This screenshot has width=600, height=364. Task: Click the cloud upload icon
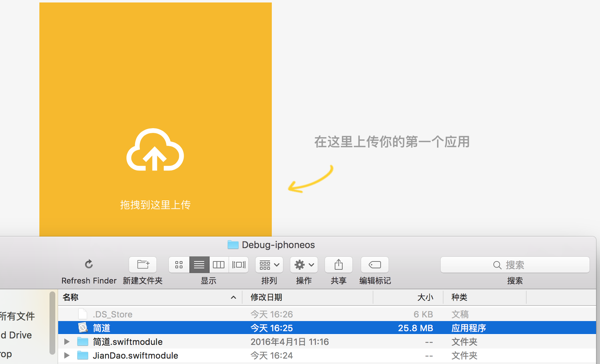point(155,150)
